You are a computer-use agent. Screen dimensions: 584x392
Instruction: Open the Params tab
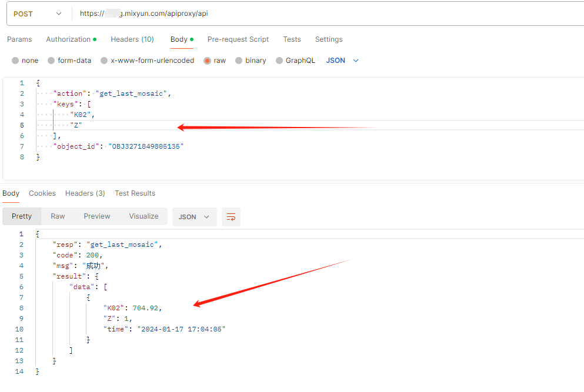[x=19, y=39]
